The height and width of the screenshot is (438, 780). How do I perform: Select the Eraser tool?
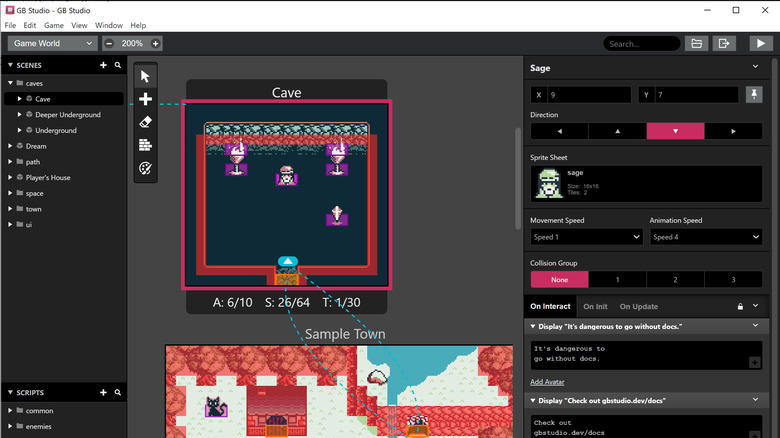point(145,122)
